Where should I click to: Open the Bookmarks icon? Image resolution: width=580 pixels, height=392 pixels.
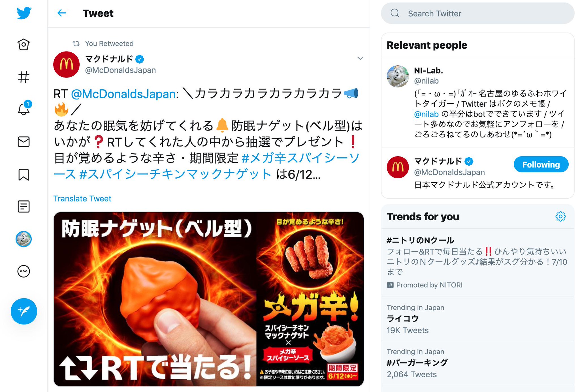coord(24,175)
